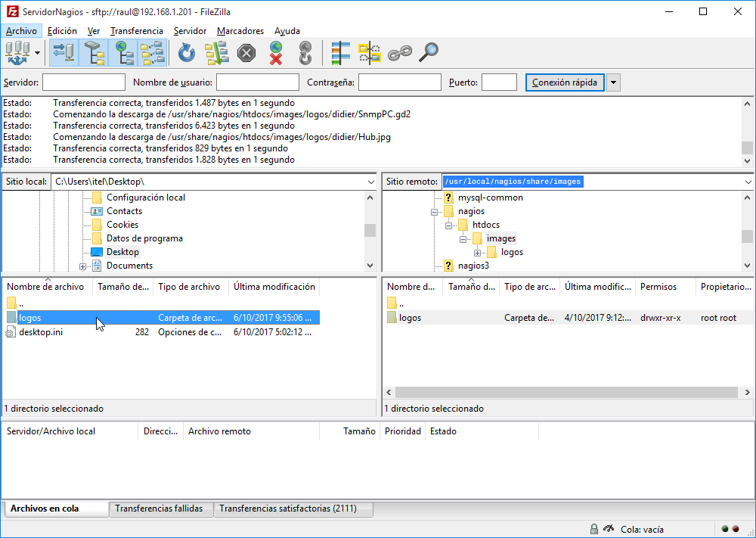Open Transferencia menu
The image size is (756, 538).
coord(136,31)
